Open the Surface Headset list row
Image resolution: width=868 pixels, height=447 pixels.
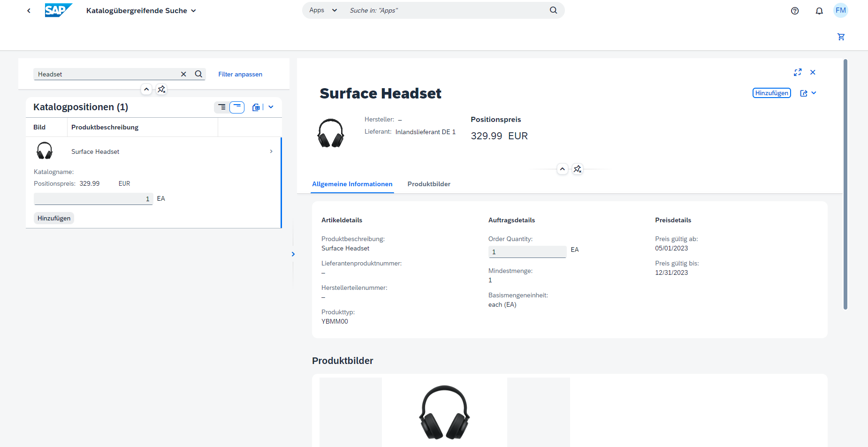[153, 152]
